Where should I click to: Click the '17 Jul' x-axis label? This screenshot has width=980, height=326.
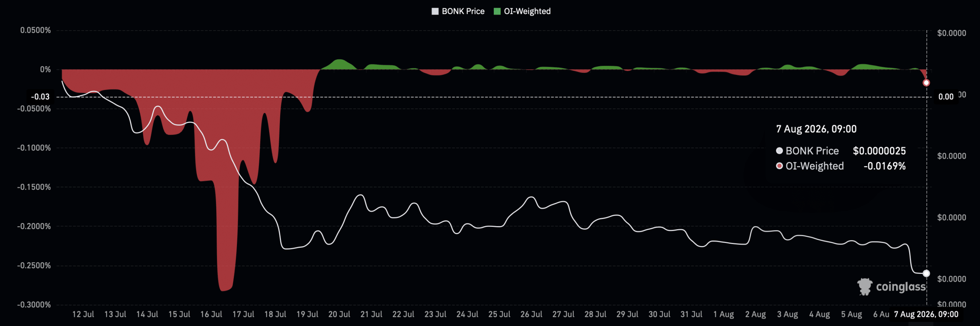click(x=243, y=314)
